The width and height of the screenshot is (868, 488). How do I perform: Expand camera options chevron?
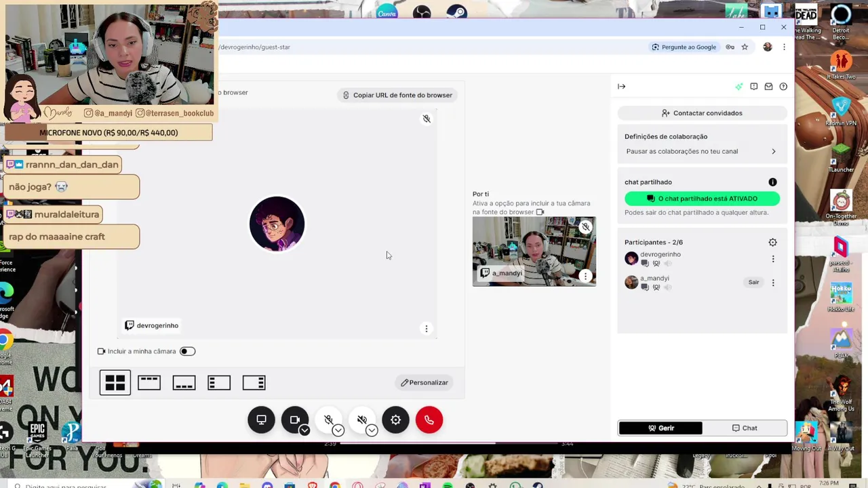pyautogui.click(x=304, y=430)
